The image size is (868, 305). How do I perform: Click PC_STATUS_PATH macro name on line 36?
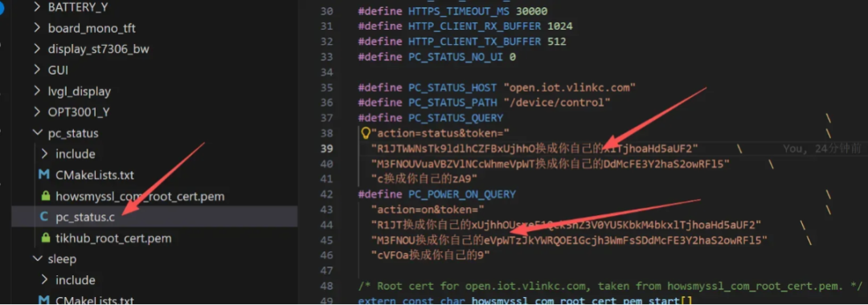tap(453, 102)
